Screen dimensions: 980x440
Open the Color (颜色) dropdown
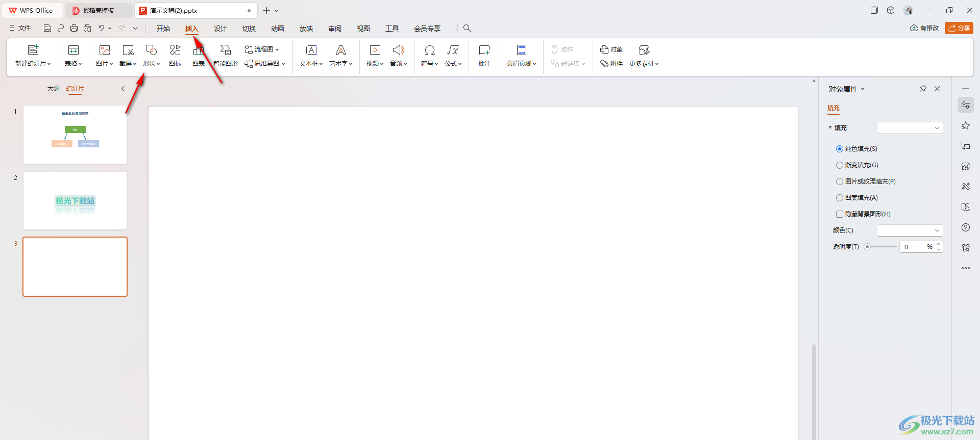click(x=910, y=230)
